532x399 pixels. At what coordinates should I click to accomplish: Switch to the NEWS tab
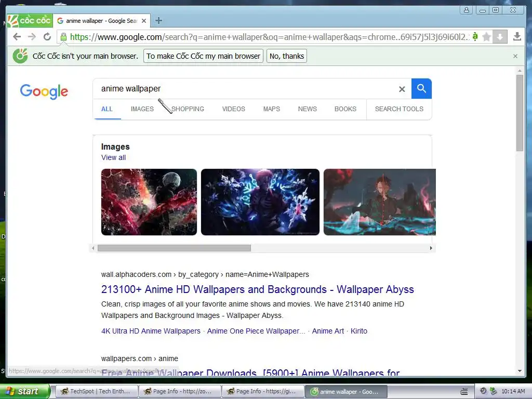click(308, 109)
